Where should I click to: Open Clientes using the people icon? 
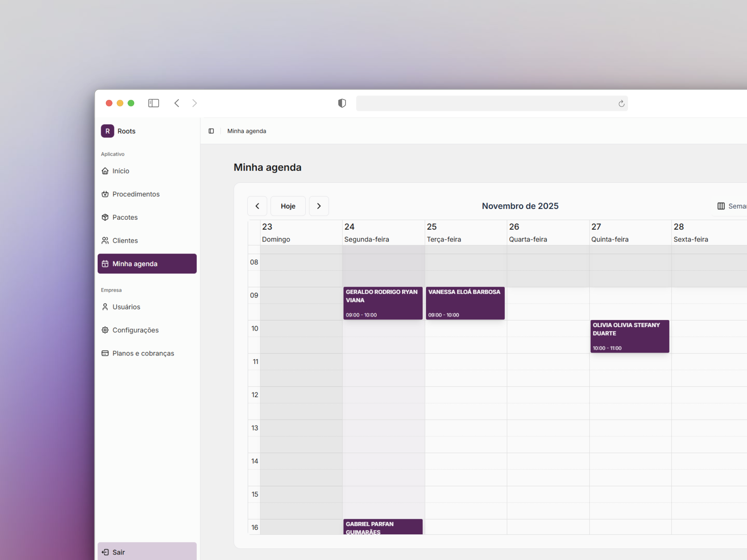coord(105,240)
